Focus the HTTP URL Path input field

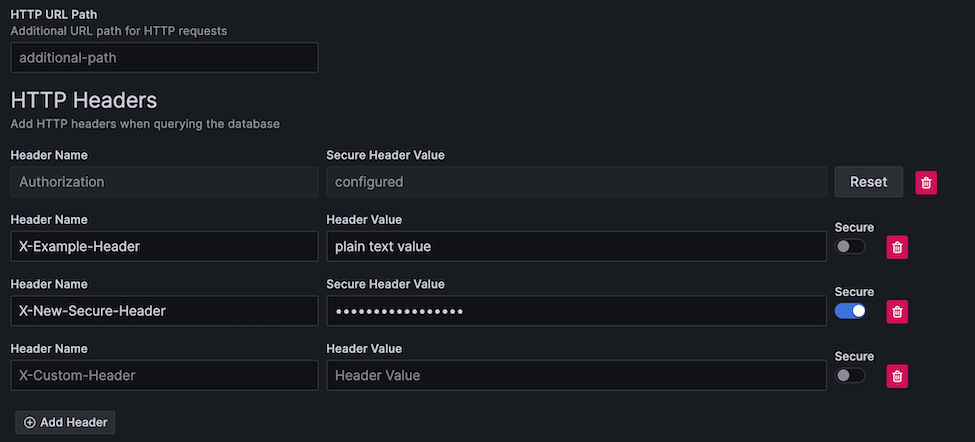164,58
